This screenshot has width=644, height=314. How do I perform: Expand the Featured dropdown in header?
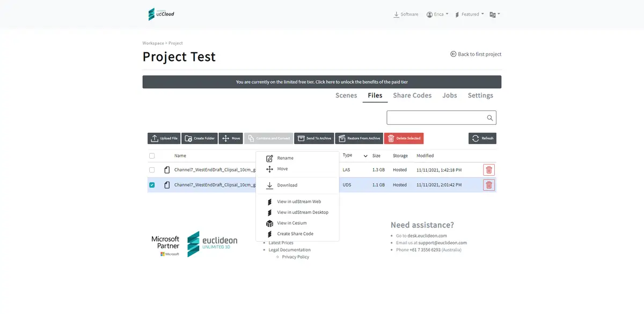coord(469,14)
